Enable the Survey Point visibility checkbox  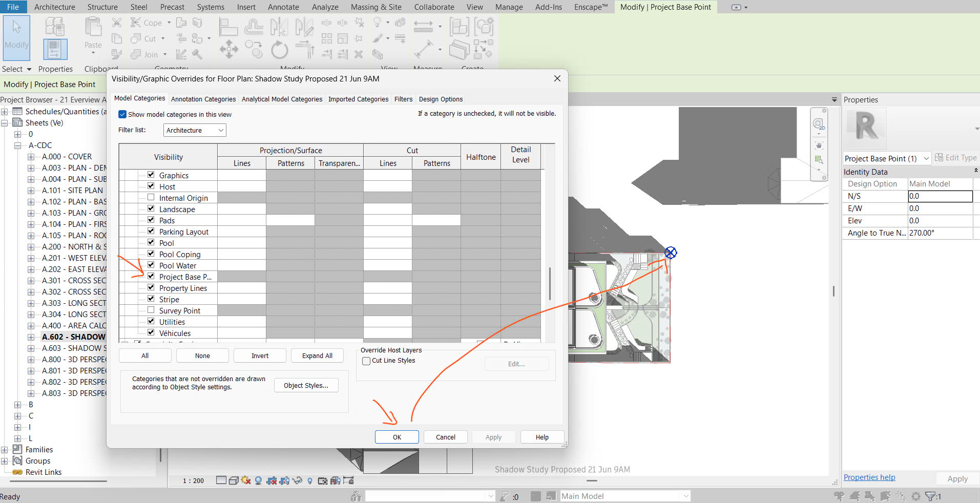pos(151,309)
